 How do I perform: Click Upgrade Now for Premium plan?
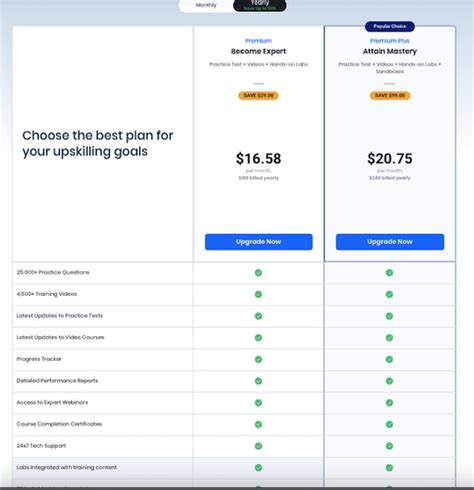(259, 242)
